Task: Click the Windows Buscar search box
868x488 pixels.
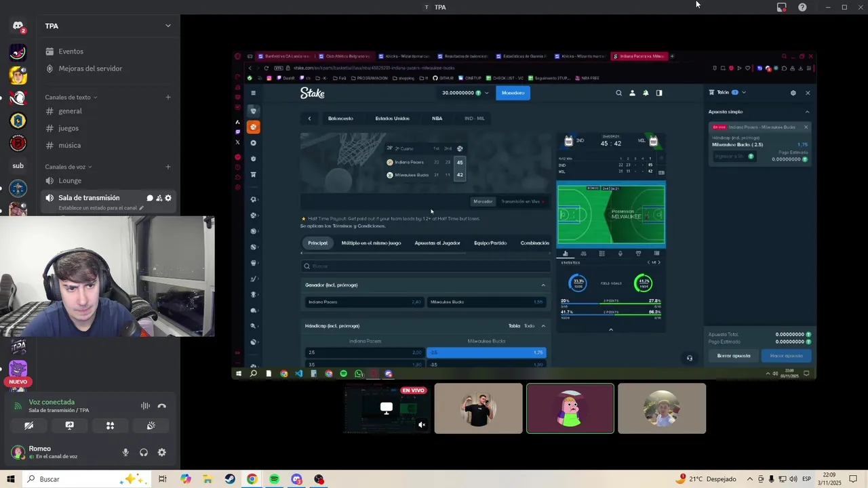Action: point(87,479)
